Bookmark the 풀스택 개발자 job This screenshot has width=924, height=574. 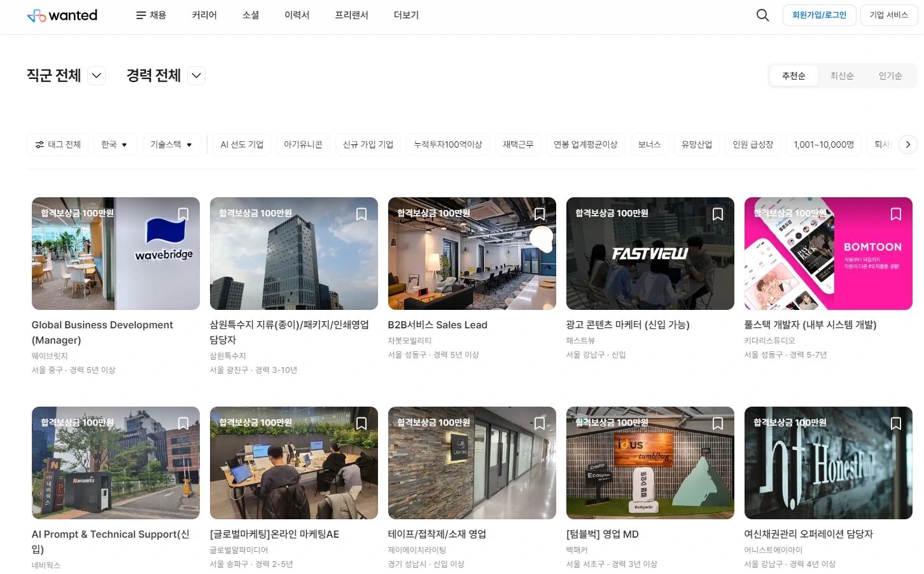pos(896,214)
